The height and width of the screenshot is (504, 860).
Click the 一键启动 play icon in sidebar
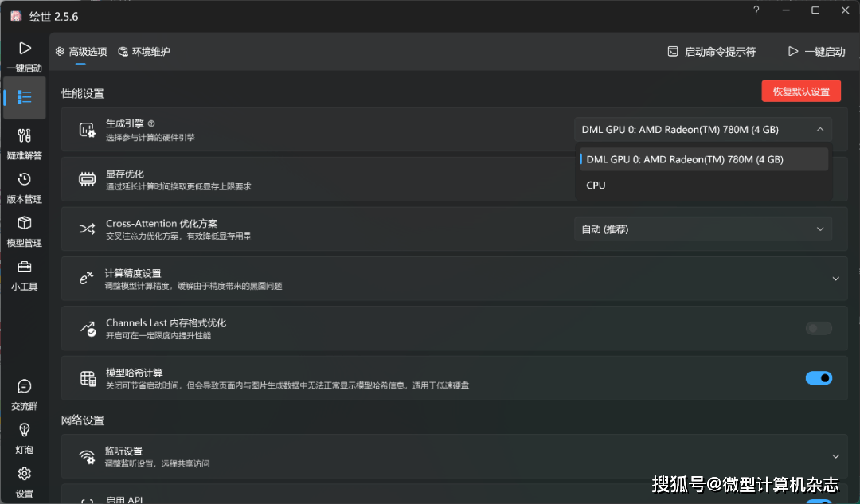click(25, 49)
